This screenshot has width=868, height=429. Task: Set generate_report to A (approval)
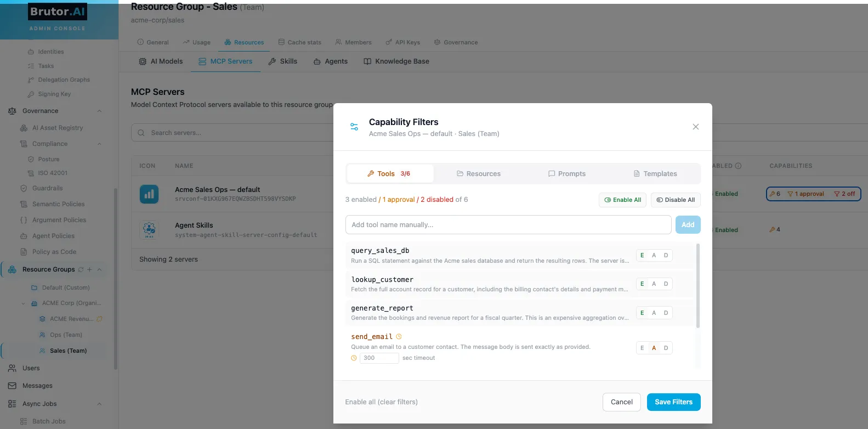pos(654,313)
